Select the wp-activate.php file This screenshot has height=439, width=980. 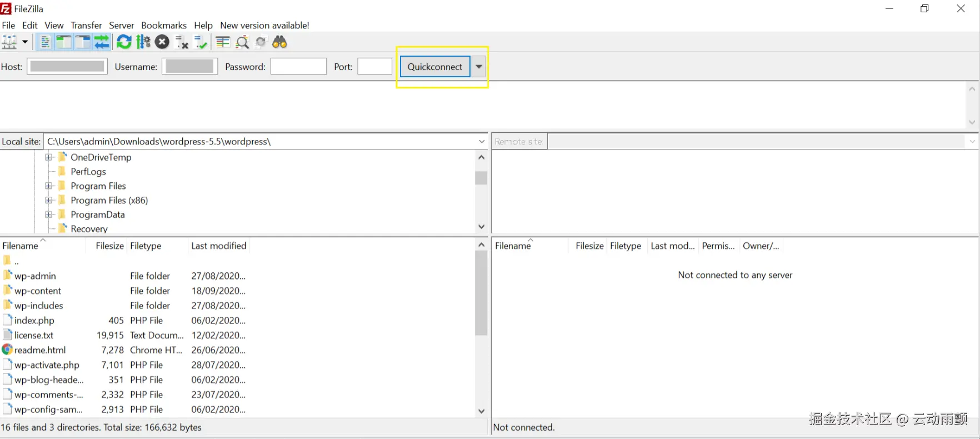[x=47, y=365]
